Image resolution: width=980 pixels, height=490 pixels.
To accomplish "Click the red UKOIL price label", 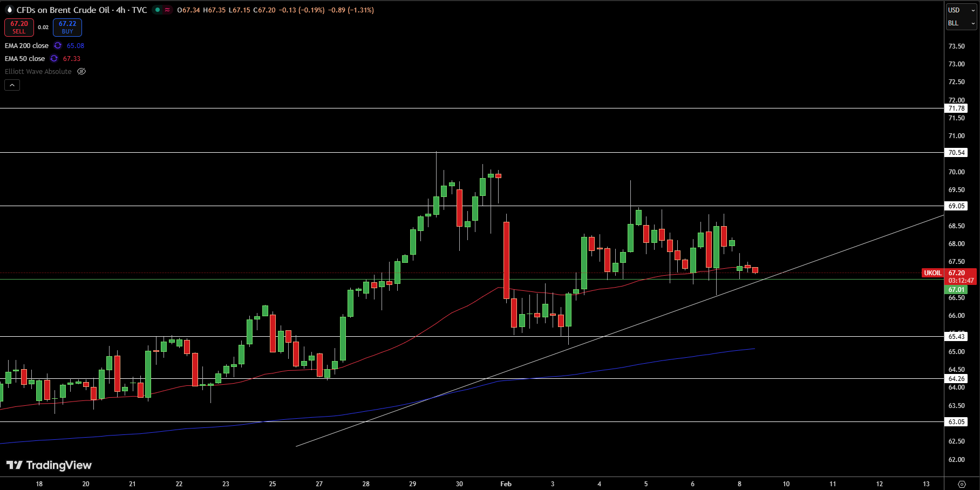I will click(x=933, y=273).
